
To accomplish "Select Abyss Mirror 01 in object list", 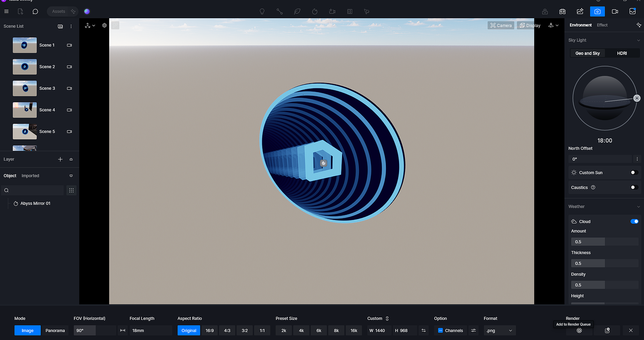I will 35,204.
